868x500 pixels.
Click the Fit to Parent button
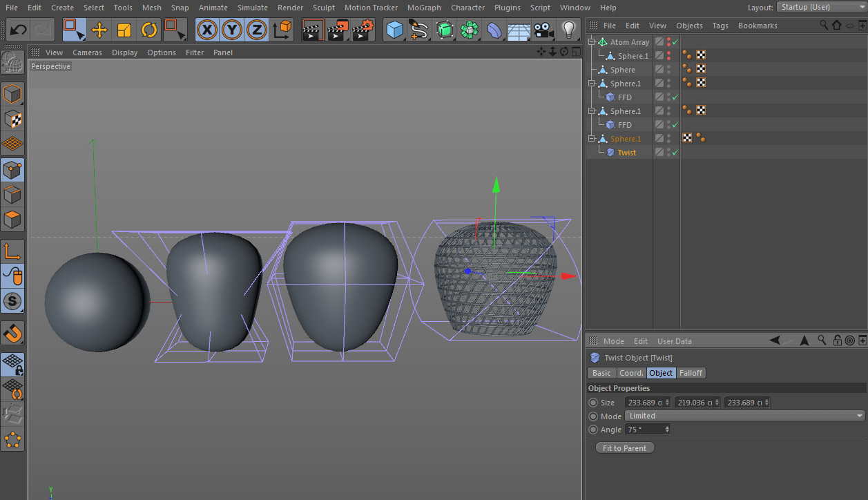[624, 448]
